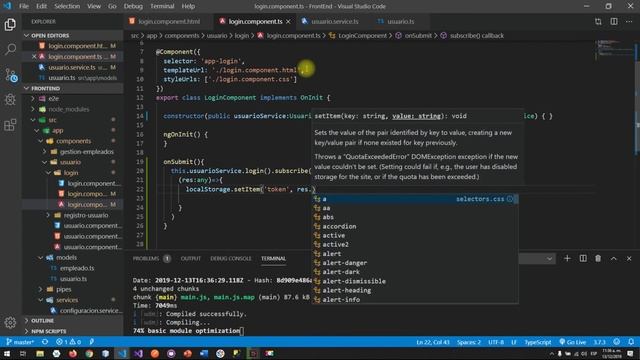Switch to the login.component.html tab

tap(168, 21)
